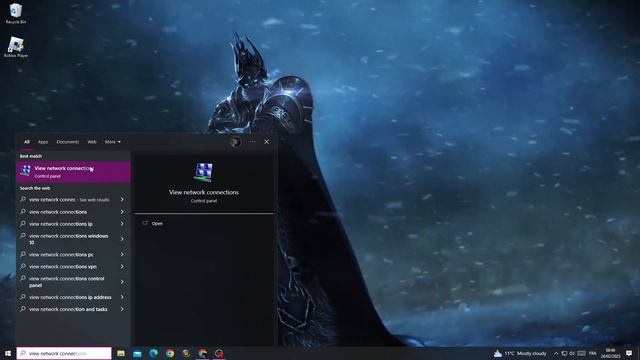Click the search icon beside 'view network connections pc'
Image resolution: width=640 pixels, height=360 pixels.
[23, 254]
